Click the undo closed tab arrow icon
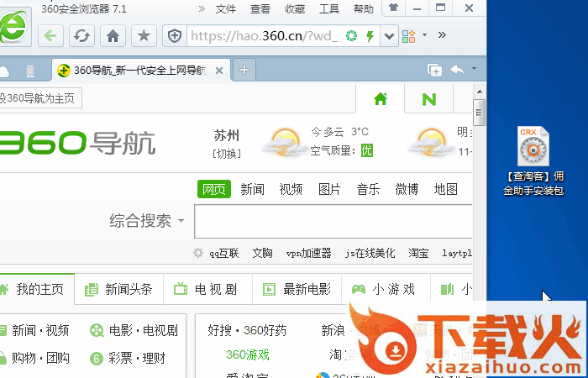 click(457, 70)
